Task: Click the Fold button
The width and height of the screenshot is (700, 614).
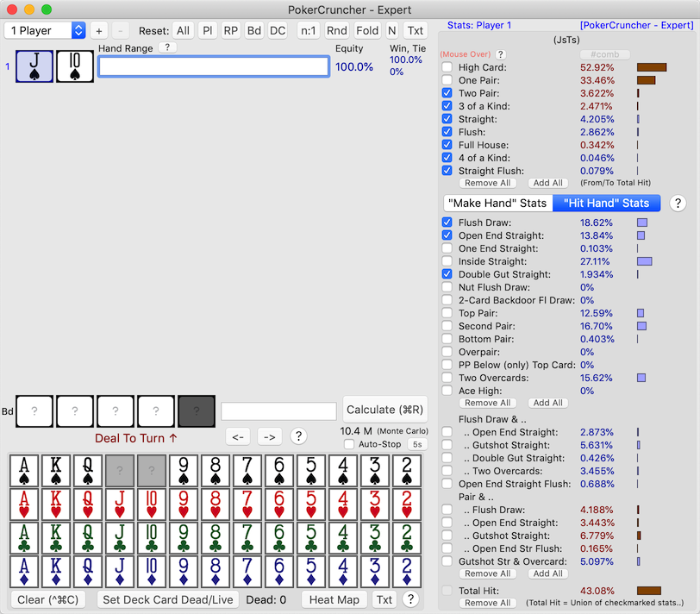Action: (367, 31)
